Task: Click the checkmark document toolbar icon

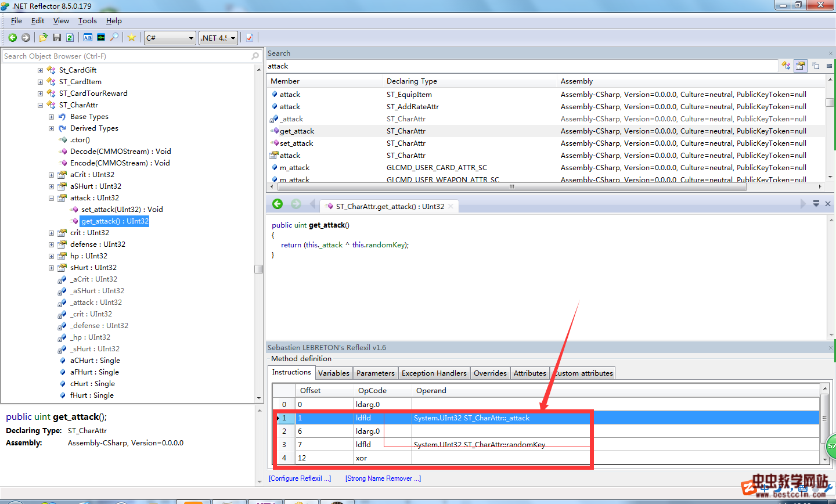Action: click(x=250, y=38)
